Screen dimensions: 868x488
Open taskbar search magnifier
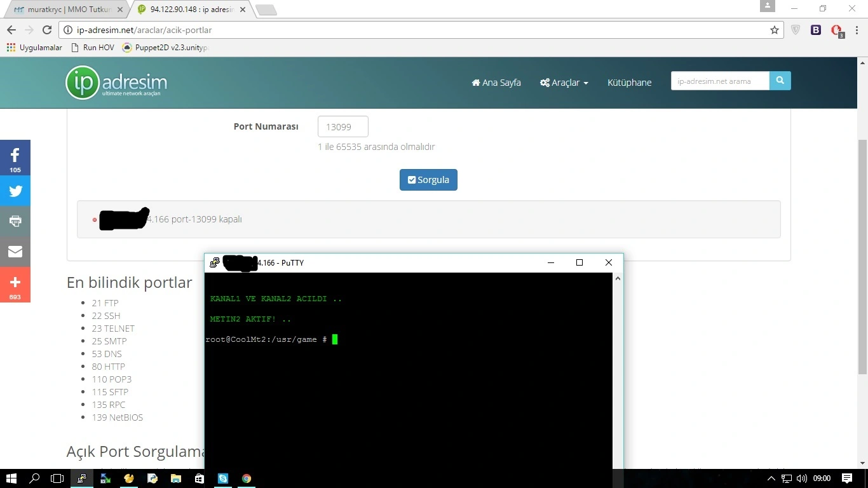[35, 478]
